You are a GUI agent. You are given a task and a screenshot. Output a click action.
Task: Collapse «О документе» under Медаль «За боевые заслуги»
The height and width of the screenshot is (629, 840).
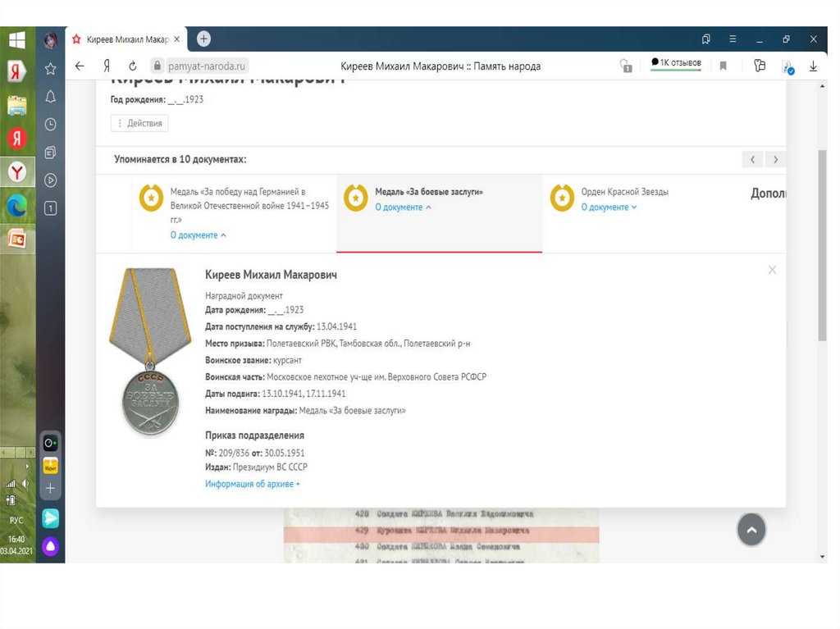403,207
